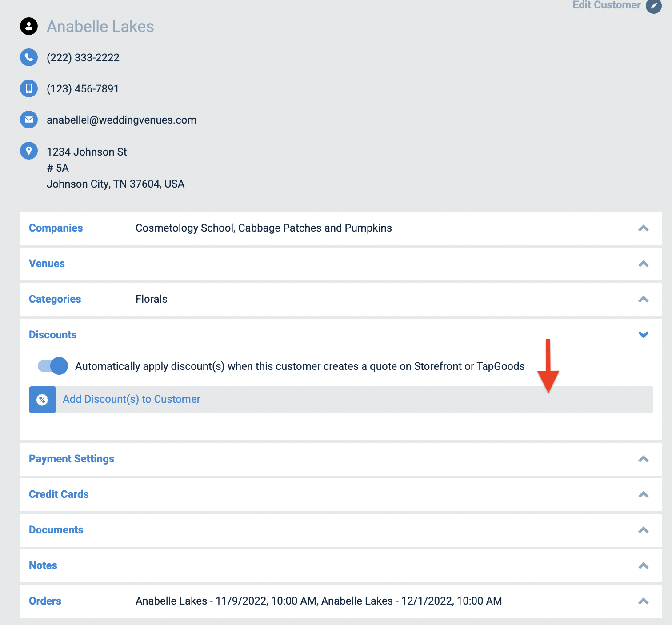Open the Companies section header

(56, 228)
